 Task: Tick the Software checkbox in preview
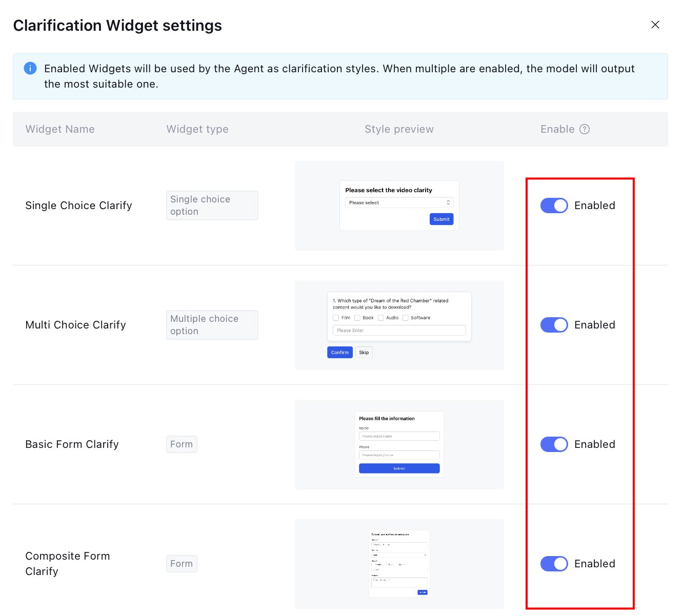click(x=406, y=318)
